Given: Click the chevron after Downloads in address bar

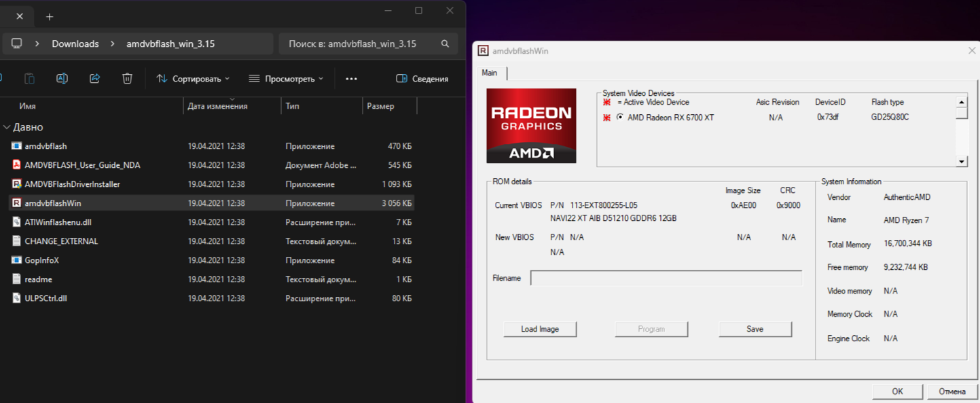Looking at the screenshot, I should click(111, 43).
